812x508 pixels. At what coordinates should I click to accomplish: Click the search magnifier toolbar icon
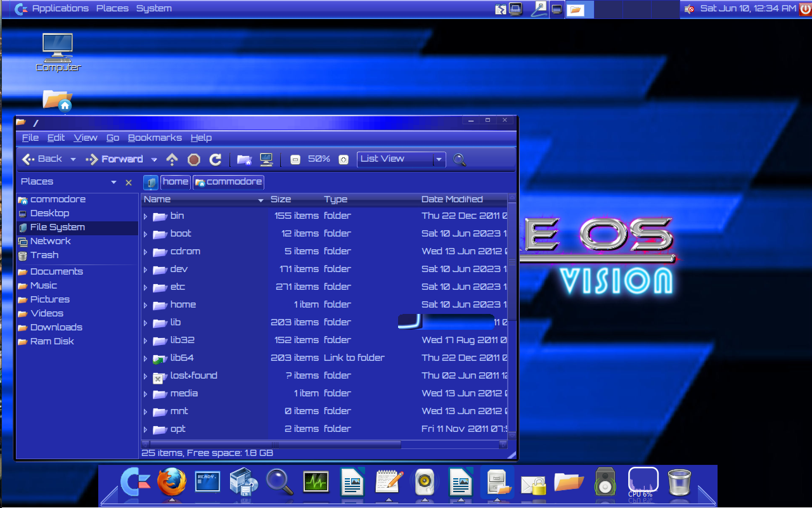click(x=460, y=159)
